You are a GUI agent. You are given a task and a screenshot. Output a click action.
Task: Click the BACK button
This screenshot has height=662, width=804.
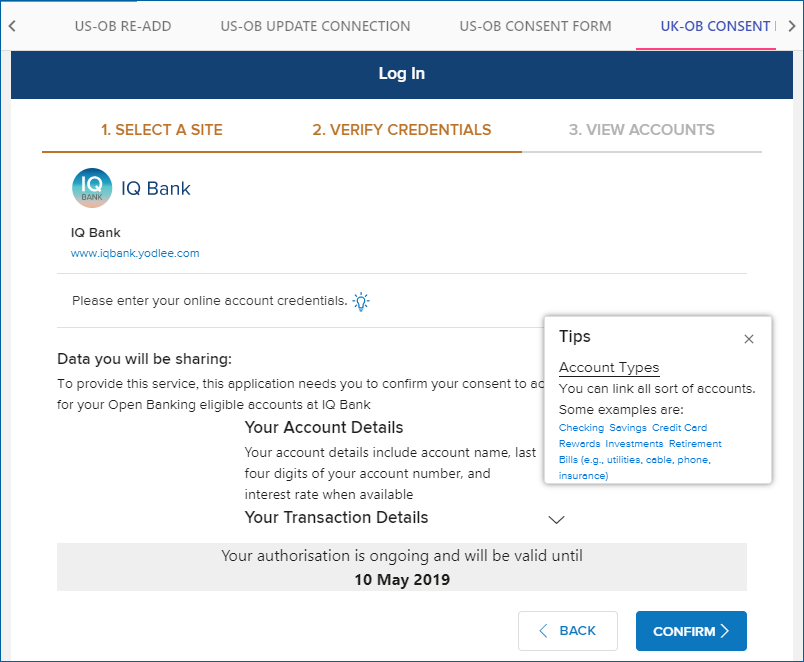[568, 631]
